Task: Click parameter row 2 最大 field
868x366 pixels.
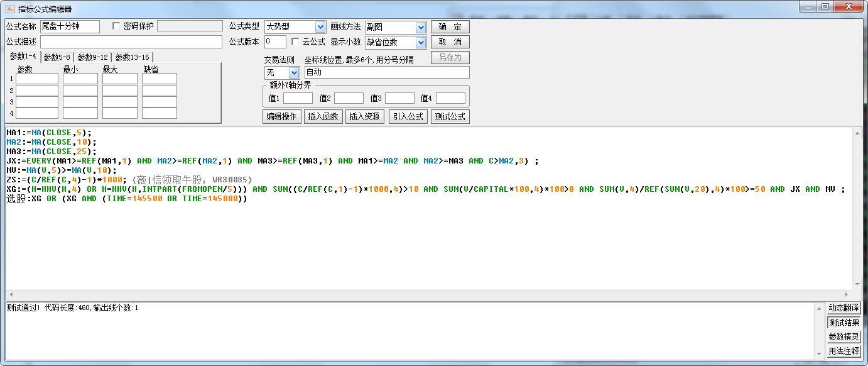Action: 120,91
